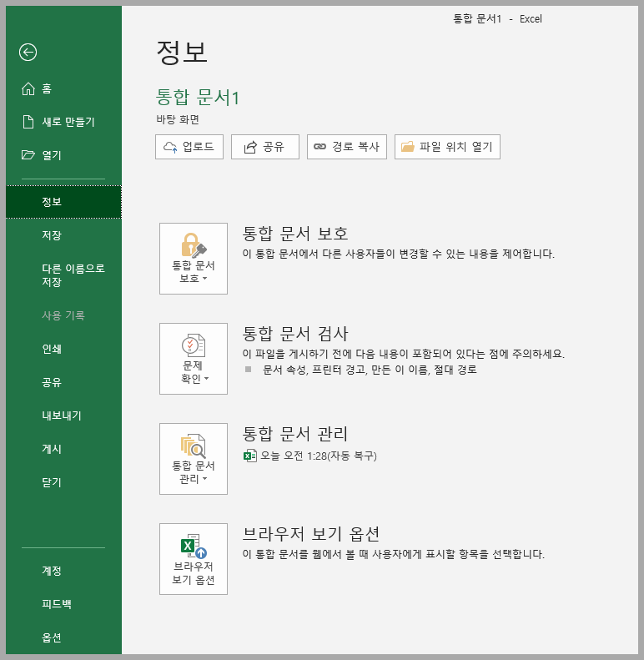Open the 계정 page
Viewport: 644px width, 660px height.
point(63,571)
